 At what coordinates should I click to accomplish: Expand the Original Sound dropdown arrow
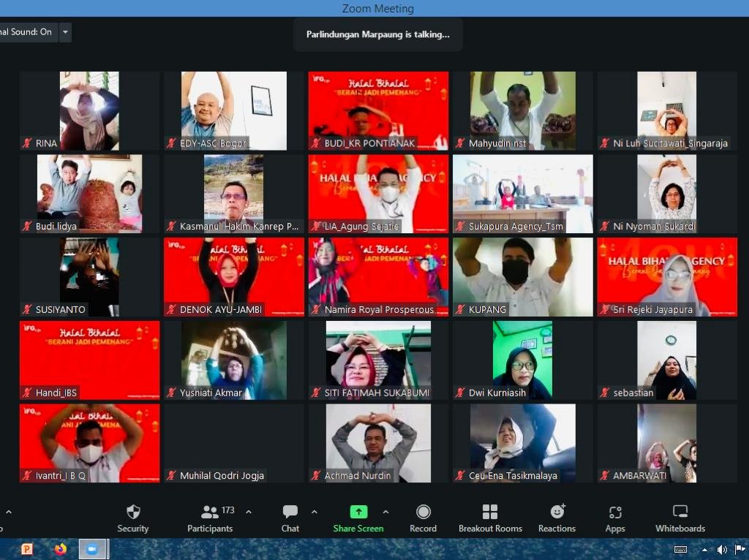(66, 32)
